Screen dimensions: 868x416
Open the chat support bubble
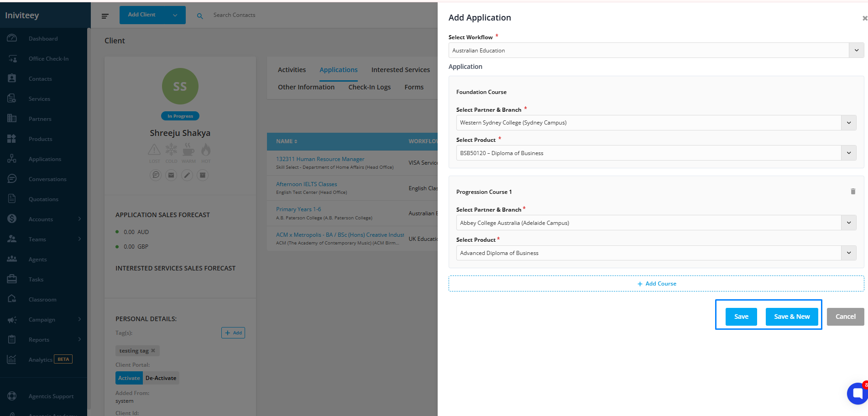tap(857, 393)
